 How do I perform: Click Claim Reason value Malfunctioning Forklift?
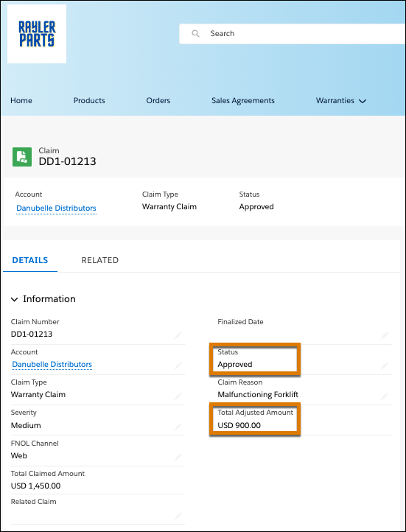pos(258,395)
